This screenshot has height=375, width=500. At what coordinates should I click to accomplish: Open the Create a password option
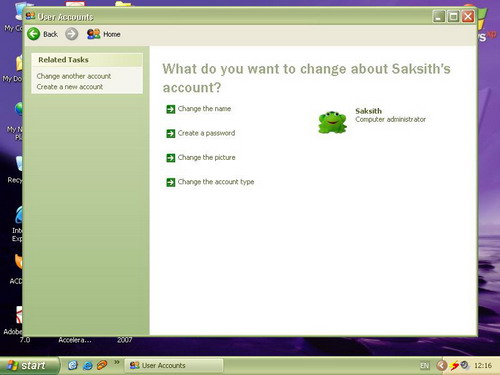(206, 133)
